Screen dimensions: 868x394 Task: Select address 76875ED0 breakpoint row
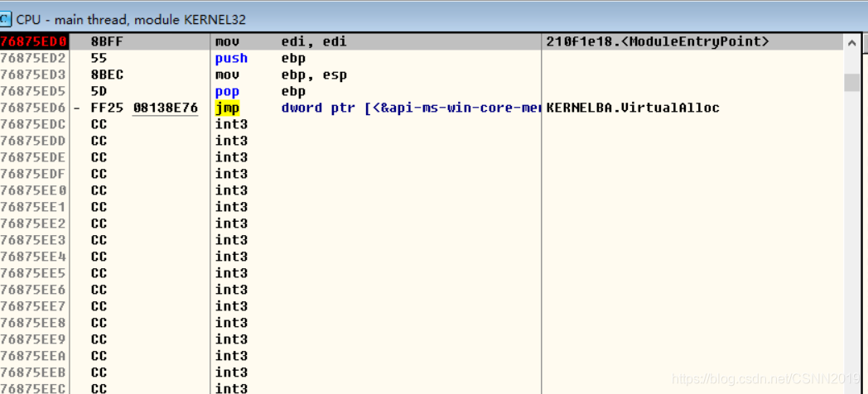pos(422,41)
